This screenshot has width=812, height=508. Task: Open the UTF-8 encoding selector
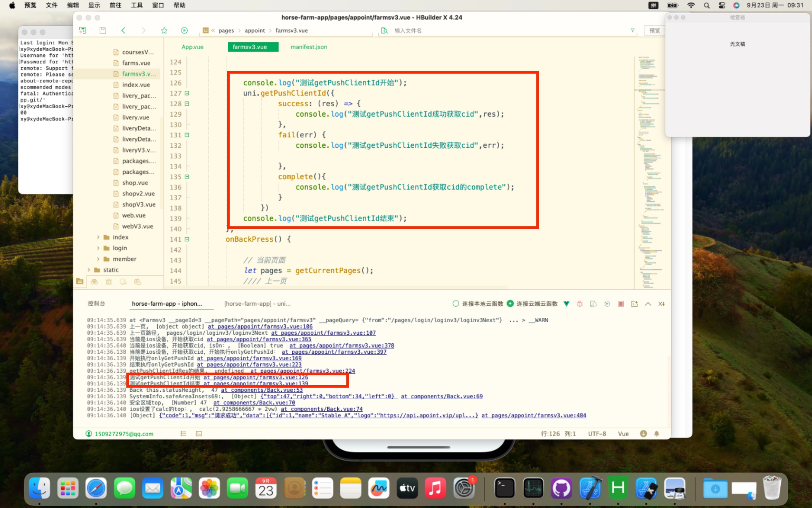point(597,434)
